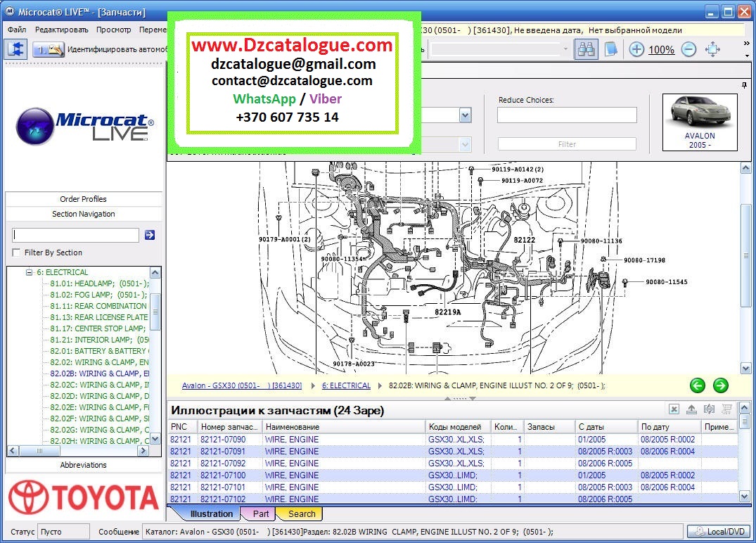Zoom out with the minus magnifier icon
This screenshot has height=543, width=756.
pos(689,49)
